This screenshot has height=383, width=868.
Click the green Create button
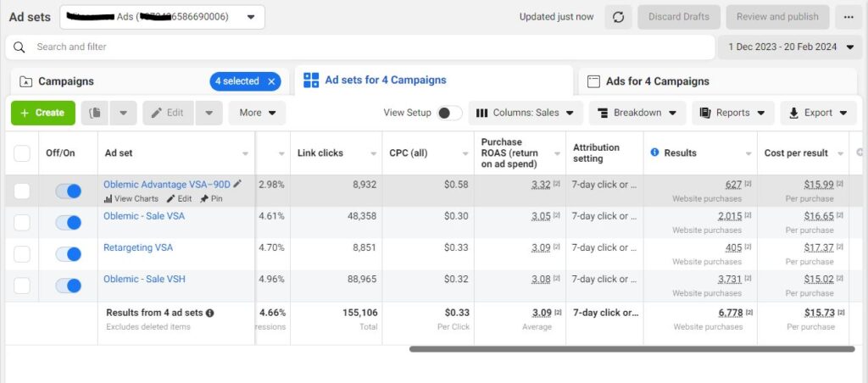tap(42, 113)
